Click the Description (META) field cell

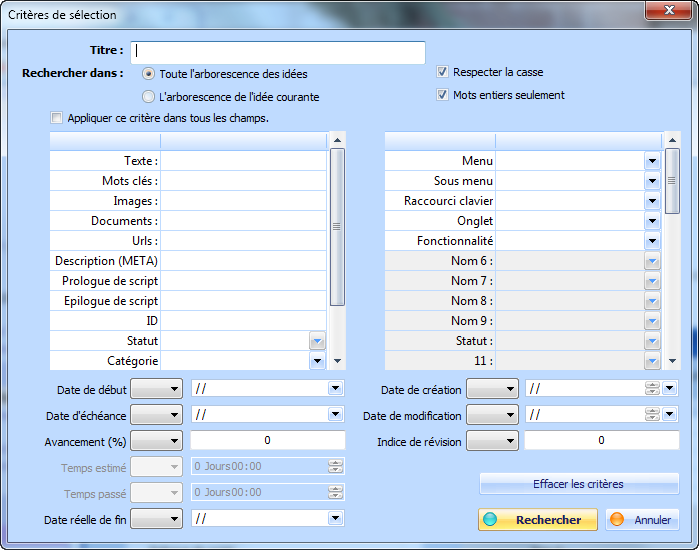click(x=243, y=261)
